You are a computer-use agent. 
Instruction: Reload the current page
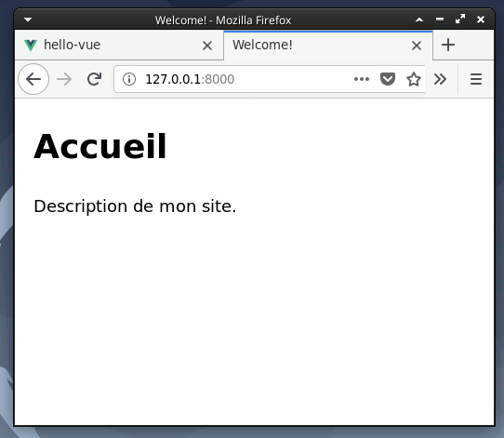[95, 79]
